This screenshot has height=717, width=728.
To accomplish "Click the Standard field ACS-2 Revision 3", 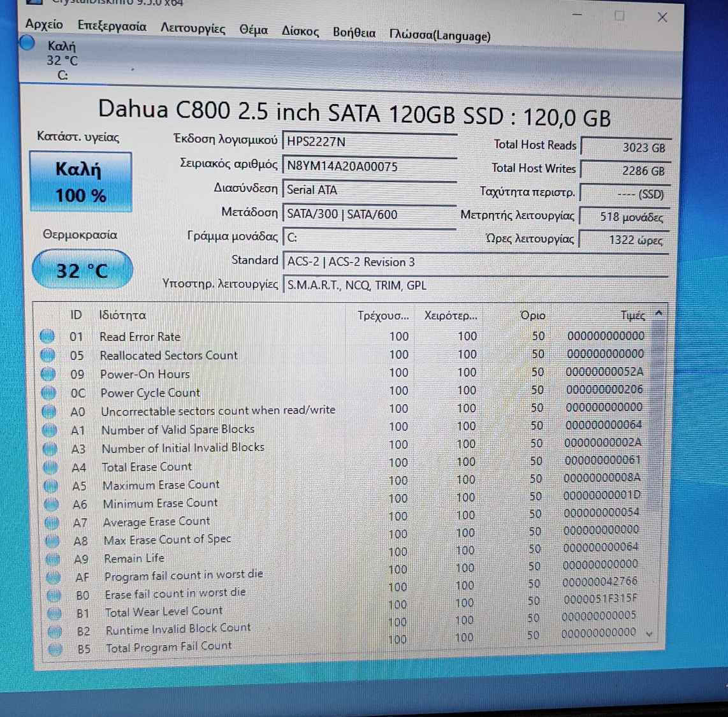I will [x=476, y=262].
